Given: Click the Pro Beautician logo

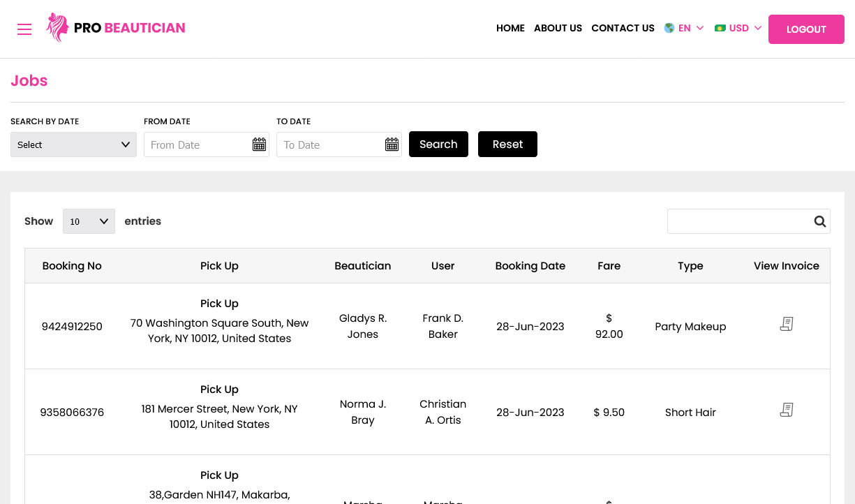Looking at the screenshot, I should (x=116, y=28).
